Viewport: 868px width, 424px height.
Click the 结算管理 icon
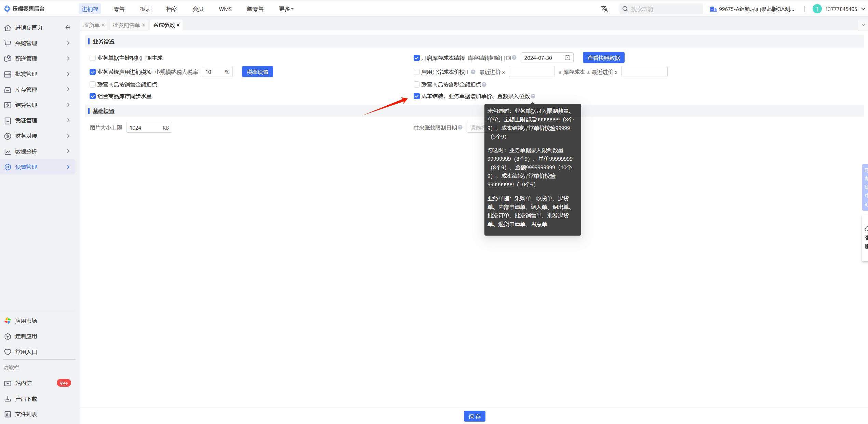point(8,105)
